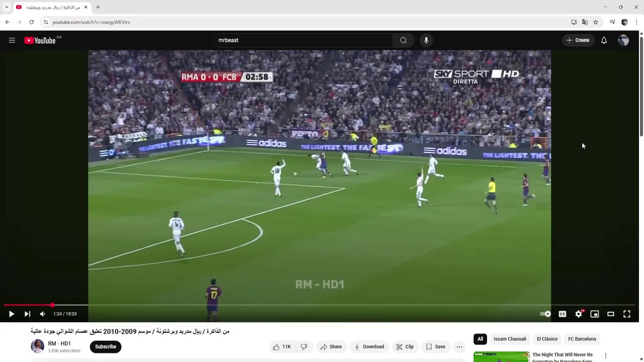The width and height of the screenshot is (644, 362).
Task: Click the 3.85K subscribers text
Action: (x=64, y=351)
